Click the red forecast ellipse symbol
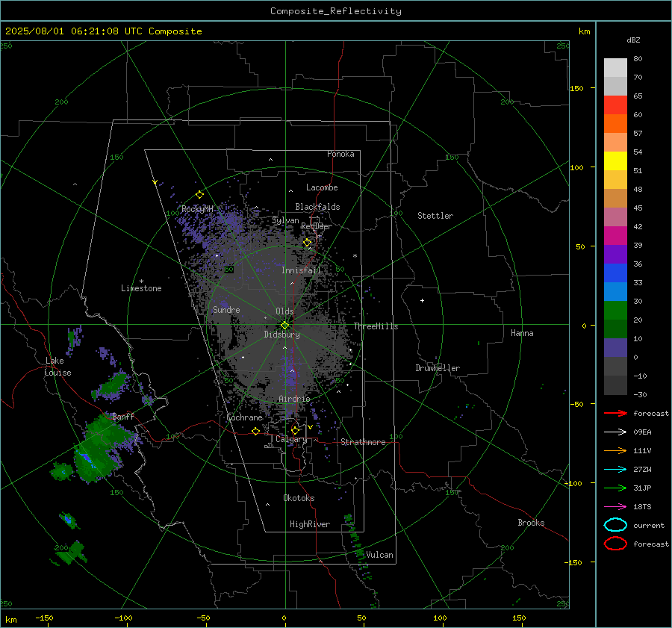This screenshot has width=672, height=628. click(615, 544)
